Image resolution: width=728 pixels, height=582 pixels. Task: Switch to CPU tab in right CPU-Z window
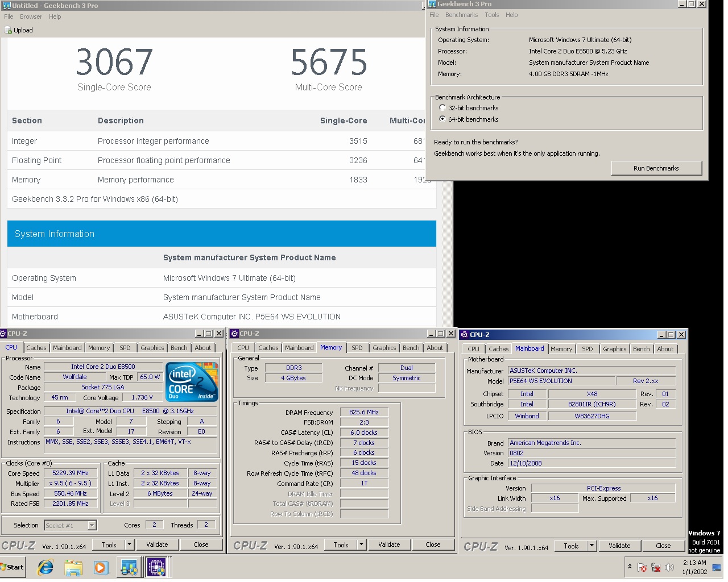(x=474, y=349)
